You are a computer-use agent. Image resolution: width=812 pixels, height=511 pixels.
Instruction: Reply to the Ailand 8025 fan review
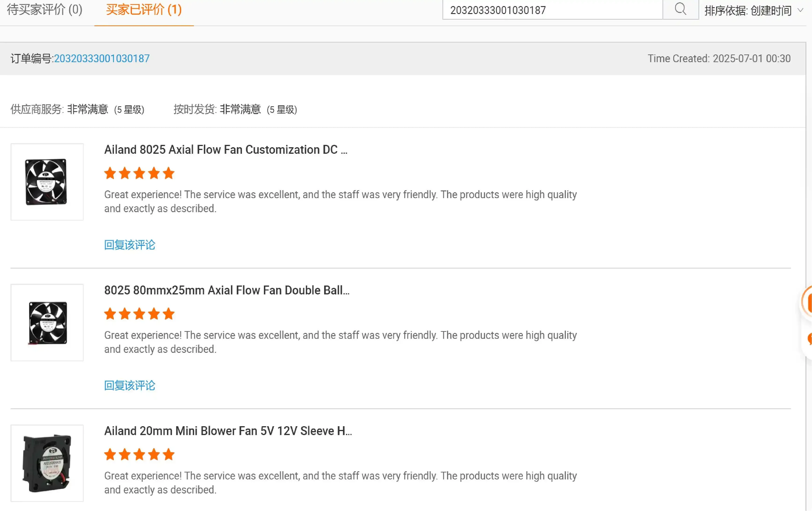pos(129,245)
